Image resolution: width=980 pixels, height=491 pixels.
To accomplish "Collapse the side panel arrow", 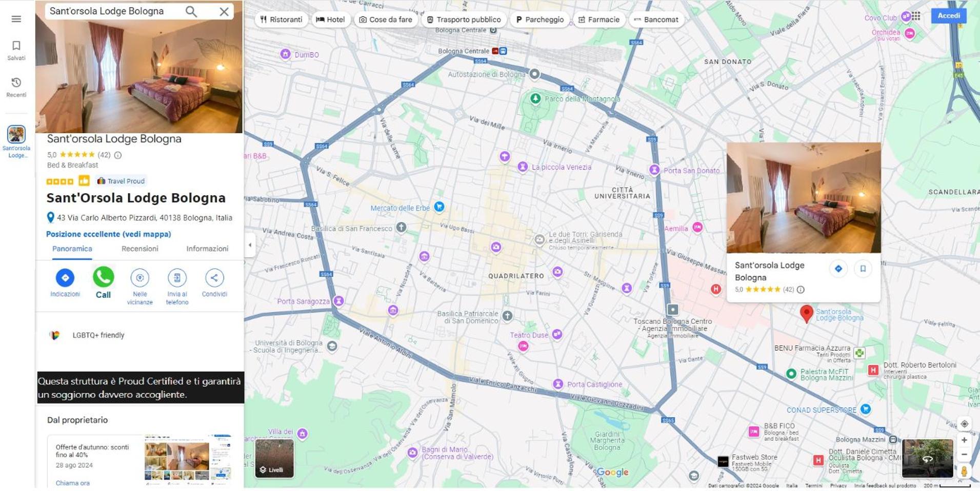I will (x=250, y=245).
